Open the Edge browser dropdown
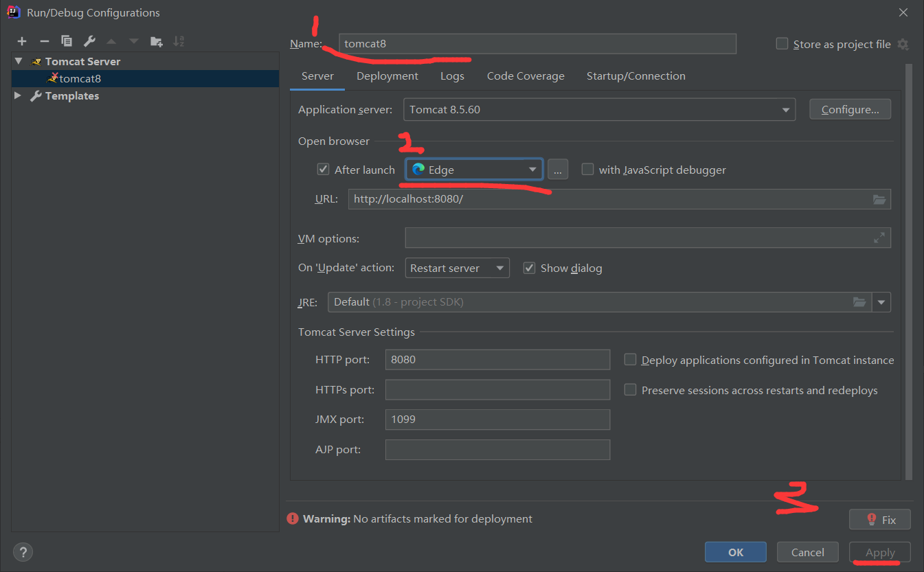Image resolution: width=924 pixels, height=572 pixels. point(474,170)
